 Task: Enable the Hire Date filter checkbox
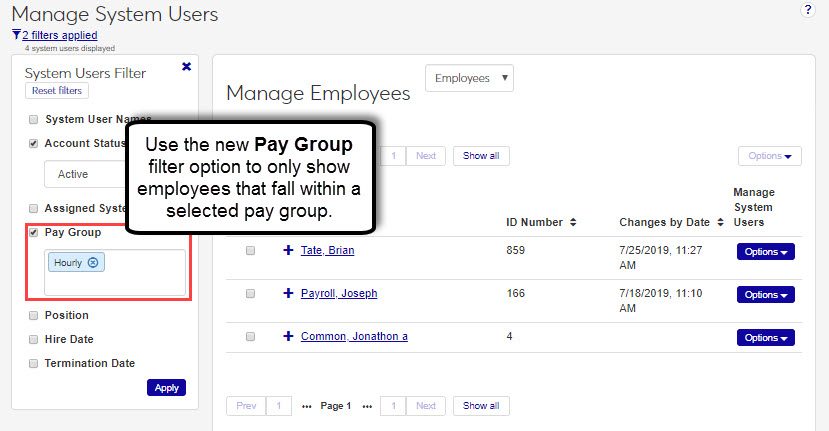click(33, 339)
